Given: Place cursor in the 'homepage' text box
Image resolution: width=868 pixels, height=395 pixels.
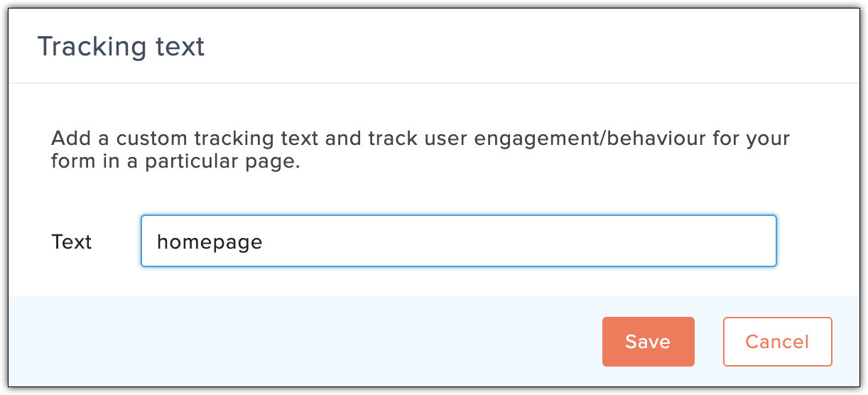Looking at the screenshot, I should (x=458, y=242).
